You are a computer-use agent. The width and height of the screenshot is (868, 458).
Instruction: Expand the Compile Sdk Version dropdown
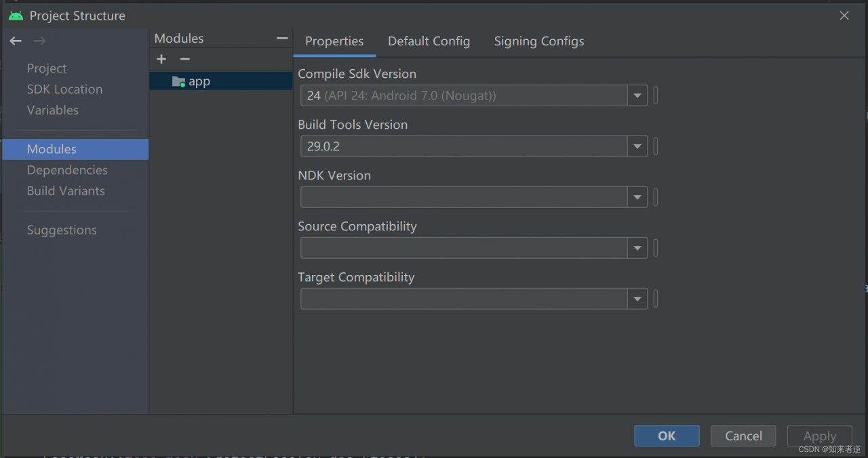point(637,96)
